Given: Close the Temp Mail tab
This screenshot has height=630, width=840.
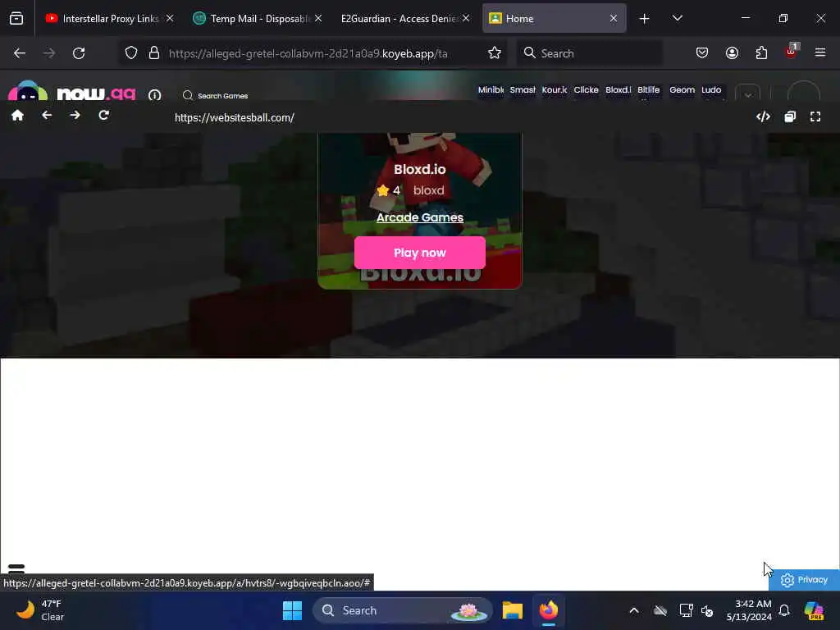Looking at the screenshot, I should pos(318,18).
